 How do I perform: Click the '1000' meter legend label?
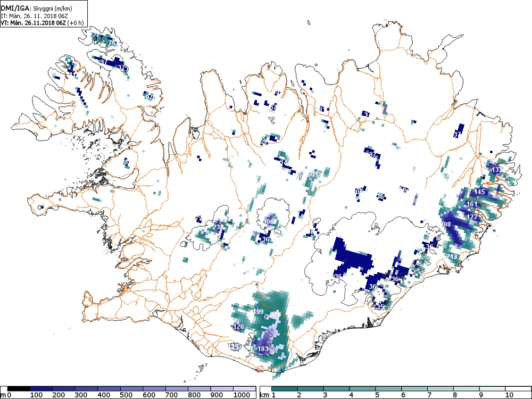[x=242, y=395]
